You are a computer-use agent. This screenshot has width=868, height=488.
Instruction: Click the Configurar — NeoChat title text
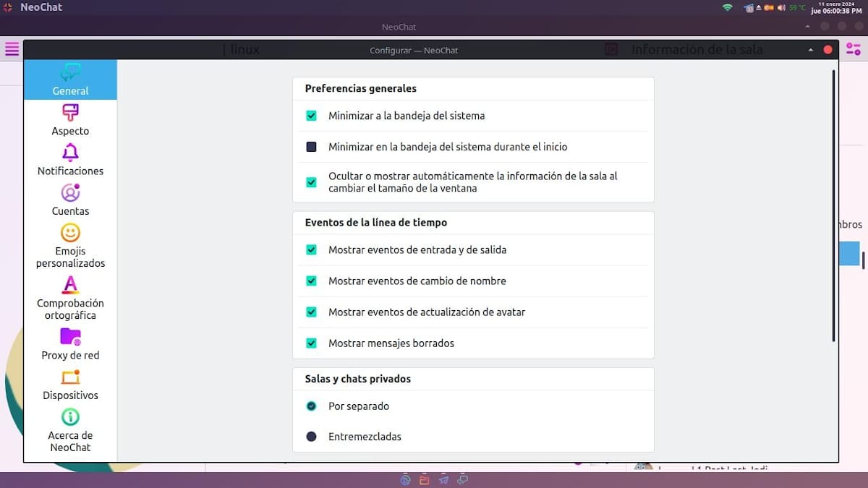[x=414, y=50]
